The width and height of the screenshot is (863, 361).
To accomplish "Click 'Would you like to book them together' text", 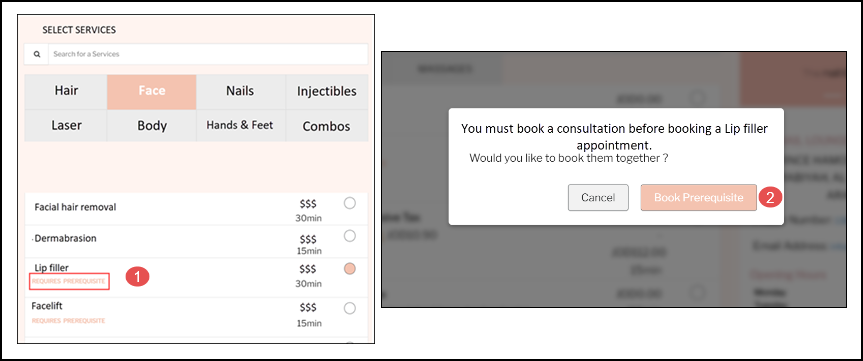I will [569, 158].
